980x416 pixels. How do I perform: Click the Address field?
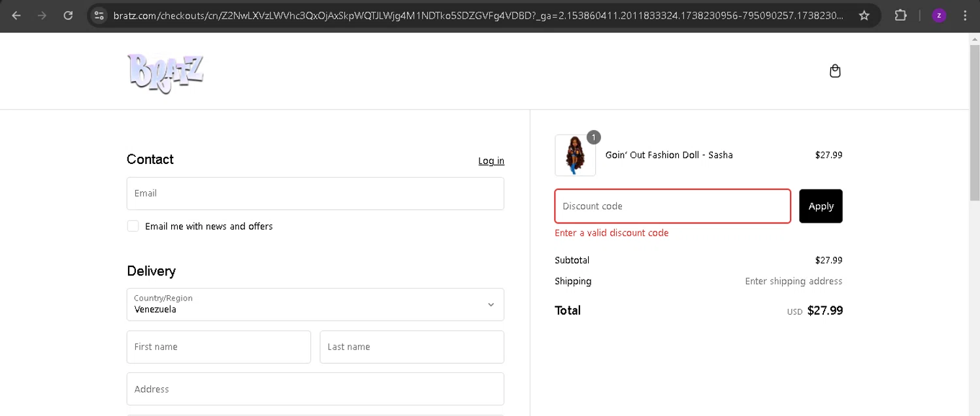point(316,389)
